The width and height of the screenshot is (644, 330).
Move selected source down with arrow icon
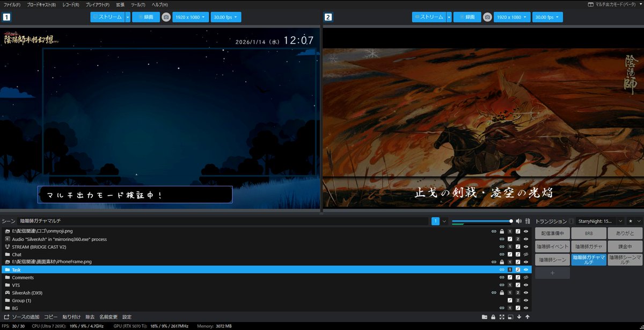[x=519, y=317]
